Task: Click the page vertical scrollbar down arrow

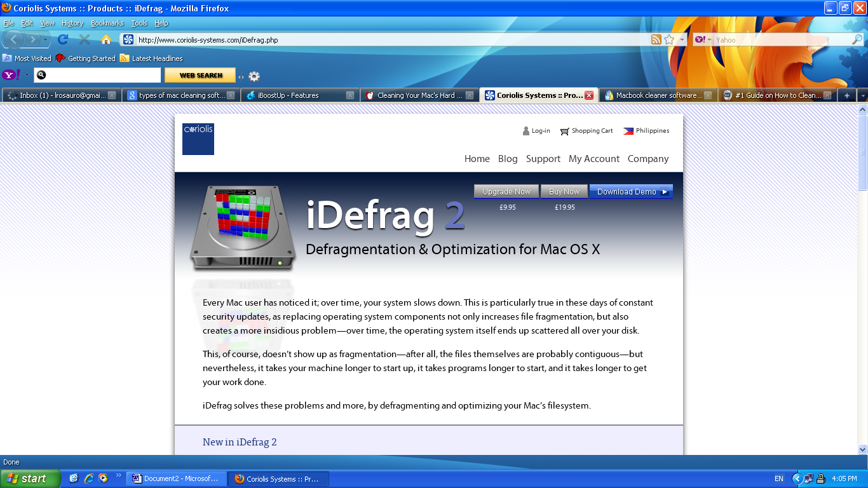Action: 862,449
